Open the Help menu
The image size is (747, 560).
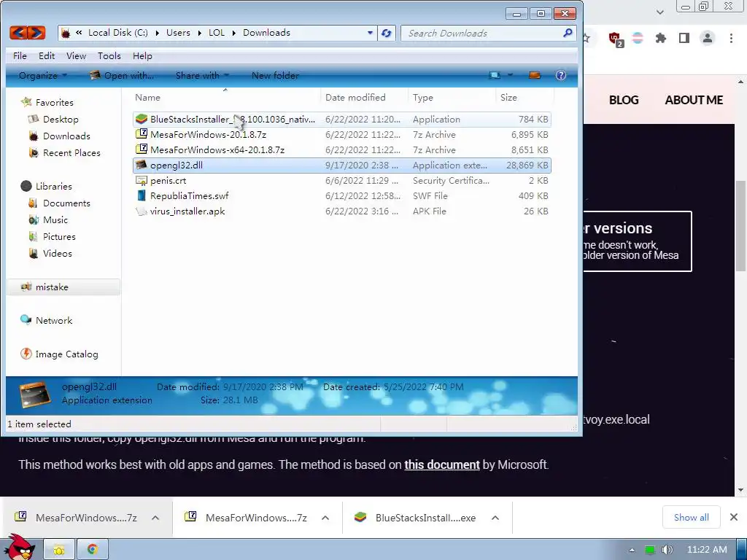pos(142,55)
